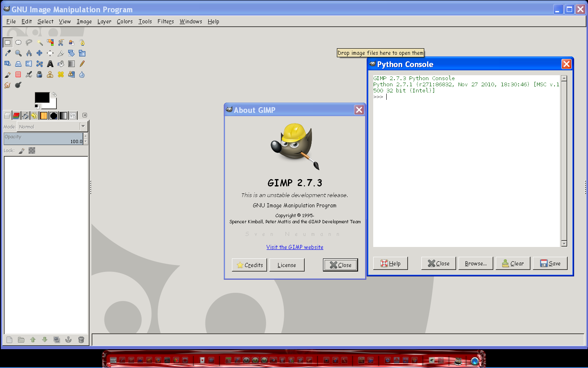This screenshot has width=588, height=368.
Task: Switch to the Undo History tab
Action: coord(34,116)
